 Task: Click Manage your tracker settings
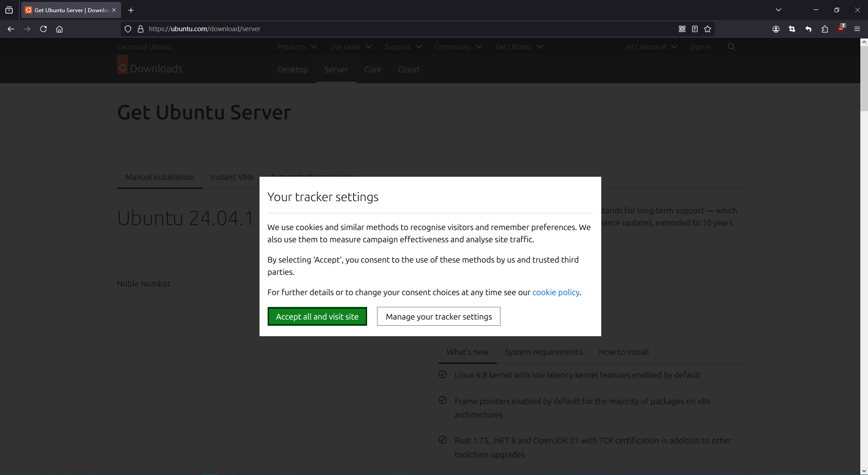click(439, 316)
